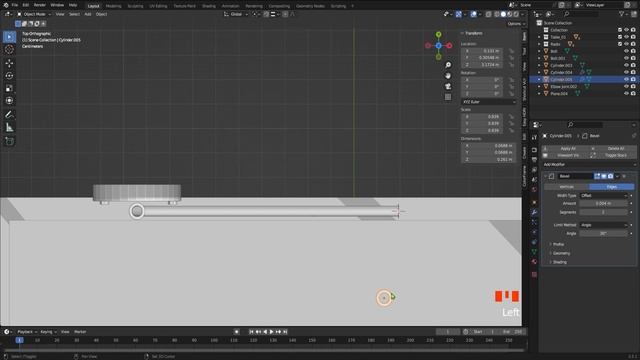Activate the Cursor tool

(9, 49)
